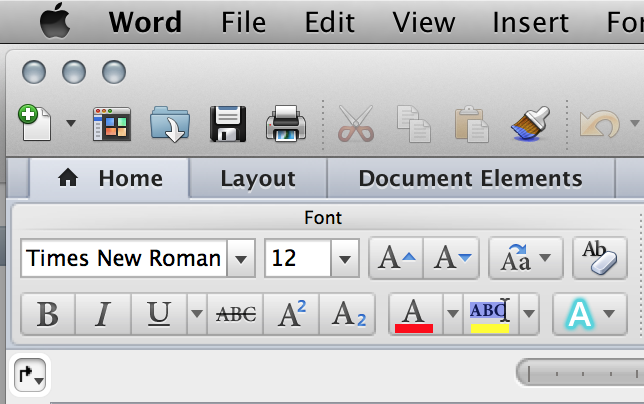Open the template gallery icon
This screenshot has width=644, height=404.
112,124
